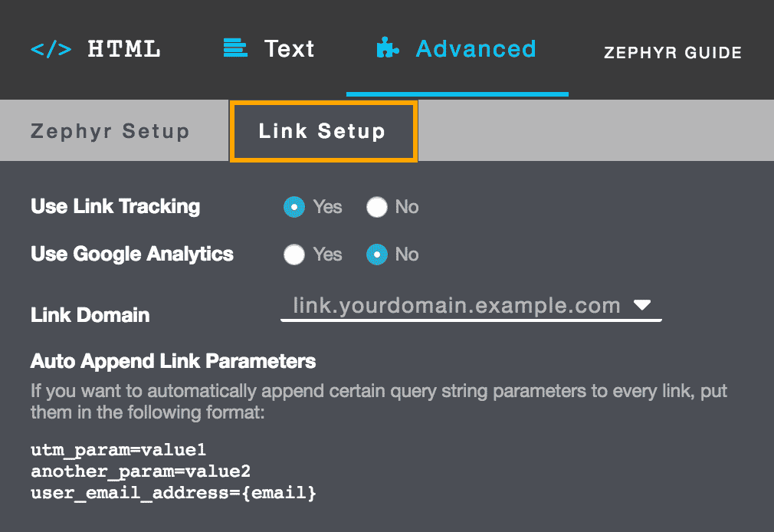The height and width of the screenshot is (532, 774).
Task: Enable Use Link Tracking with Yes
Action: click(294, 207)
